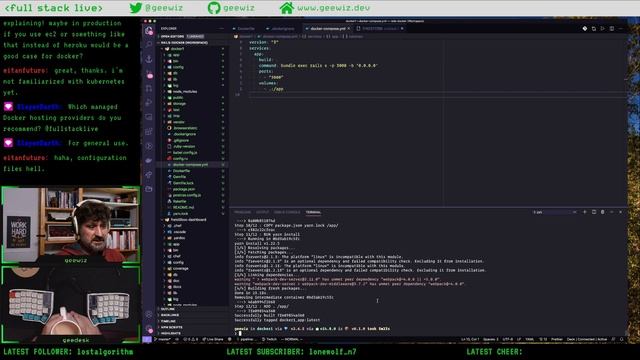The width and height of the screenshot is (640, 360).
Task: Split the terminal panel
Action: click(594, 212)
